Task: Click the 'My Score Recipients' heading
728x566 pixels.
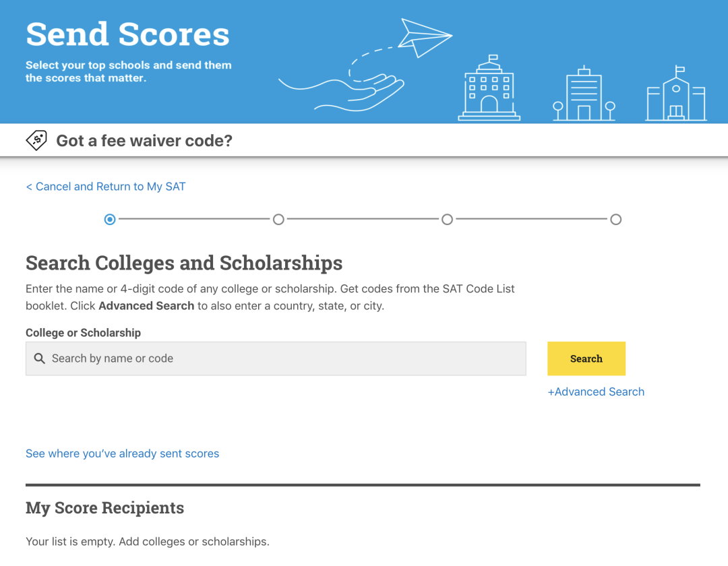Action: click(x=104, y=508)
